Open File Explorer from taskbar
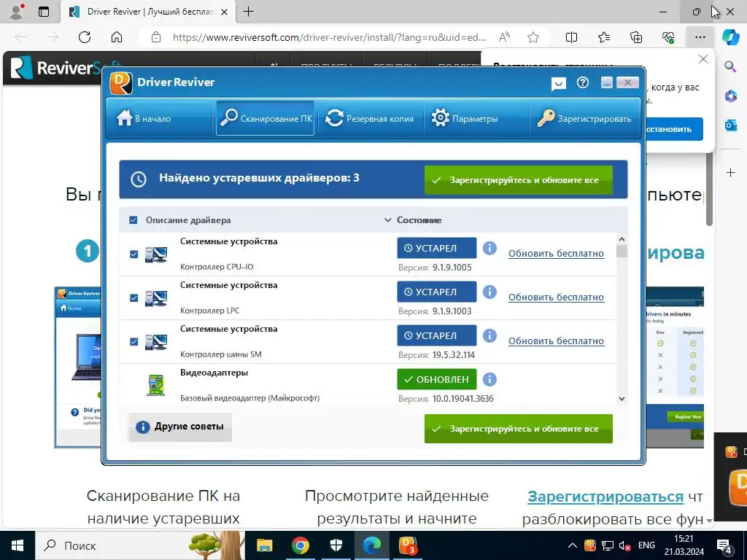This screenshot has height=560, width=747. 264,545
